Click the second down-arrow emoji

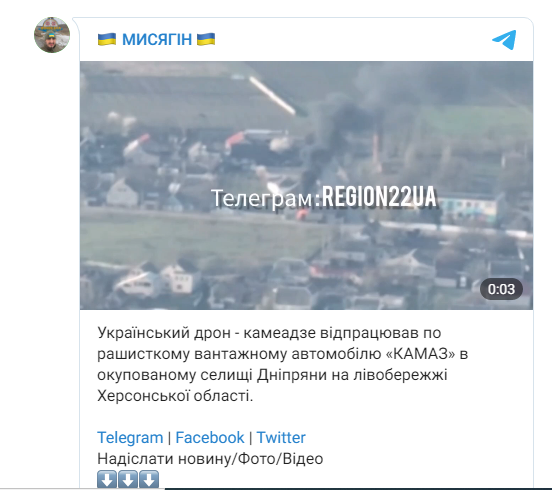128,479
